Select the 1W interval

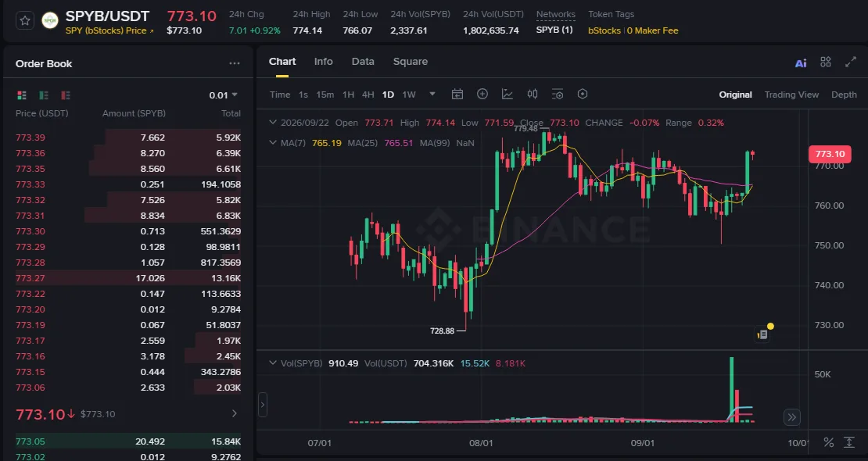coord(409,95)
